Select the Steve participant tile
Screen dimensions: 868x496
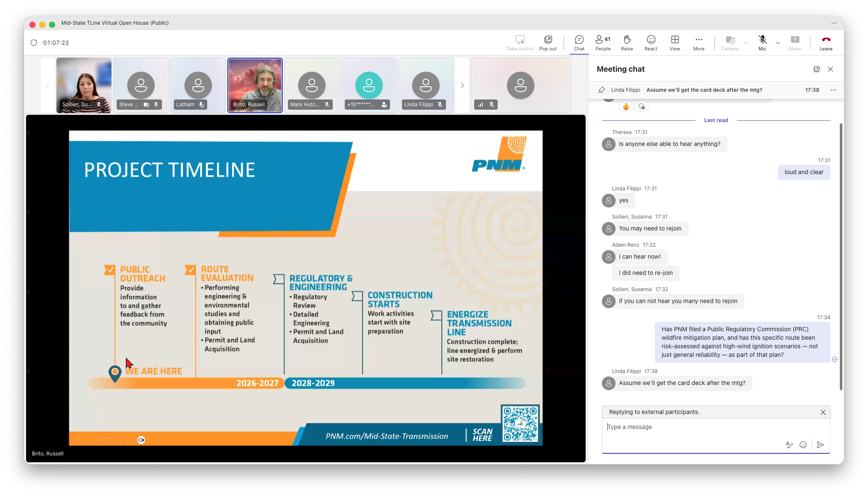(141, 85)
